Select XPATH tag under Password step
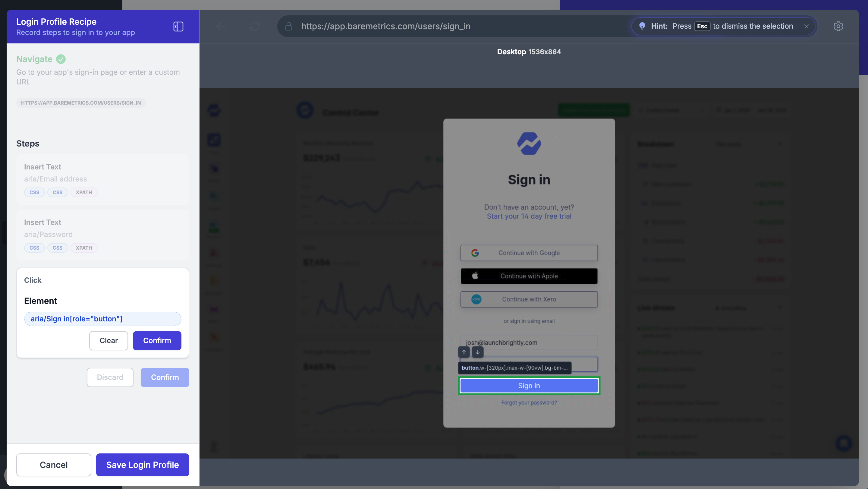The width and height of the screenshot is (868, 489). click(84, 248)
